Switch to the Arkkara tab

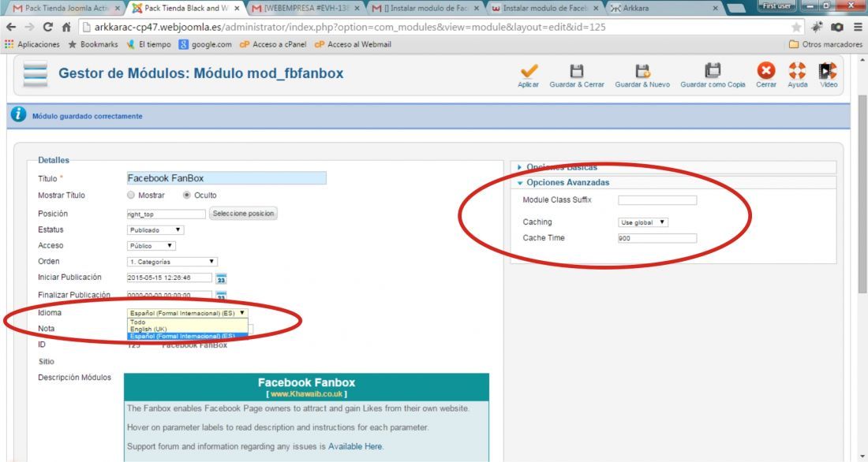click(x=664, y=8)
